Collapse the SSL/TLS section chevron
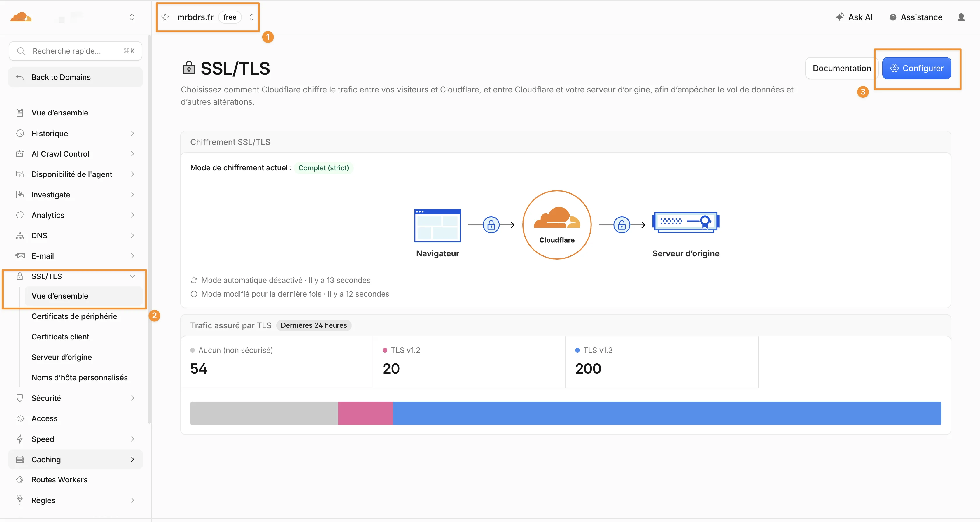The image size is (980, 522). [132, 276]
